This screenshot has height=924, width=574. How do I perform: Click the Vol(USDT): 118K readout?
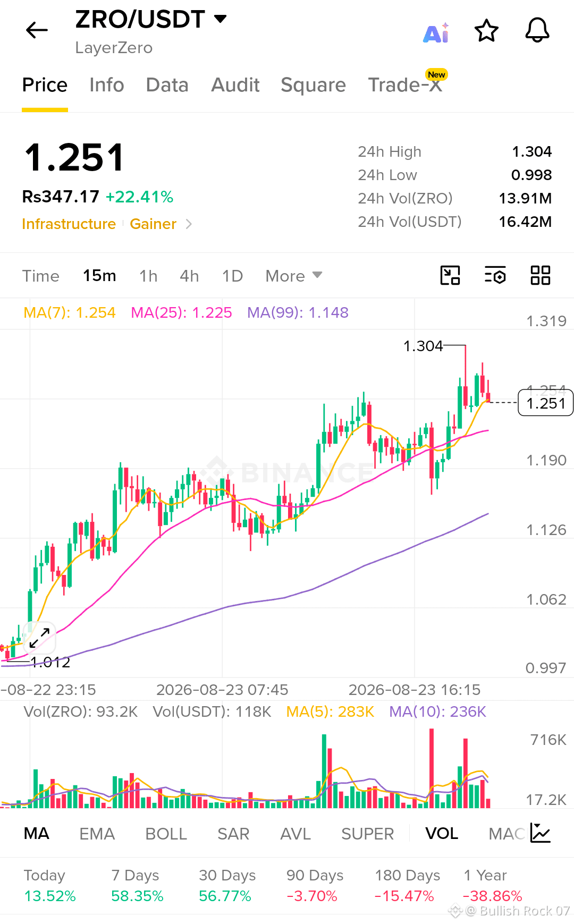(212, 711)
